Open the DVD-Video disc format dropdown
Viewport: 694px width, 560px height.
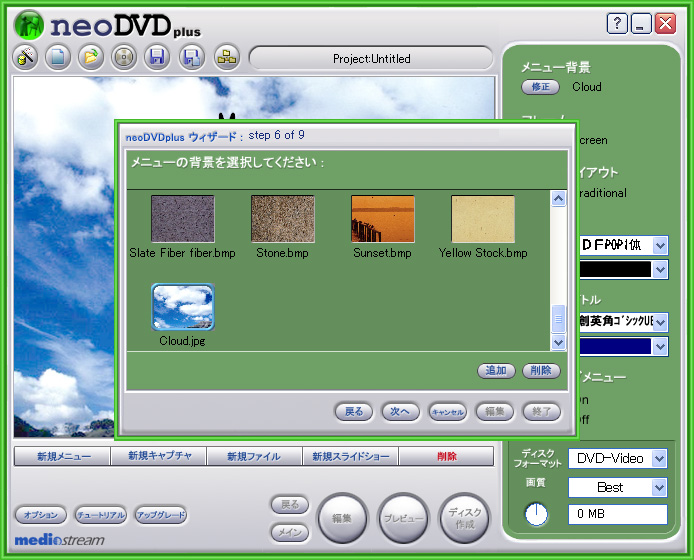pos(659,459)
